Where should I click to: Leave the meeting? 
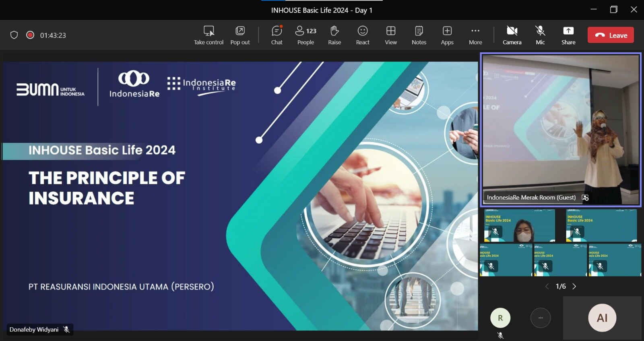pyautogui.click(x=611, y=35)
